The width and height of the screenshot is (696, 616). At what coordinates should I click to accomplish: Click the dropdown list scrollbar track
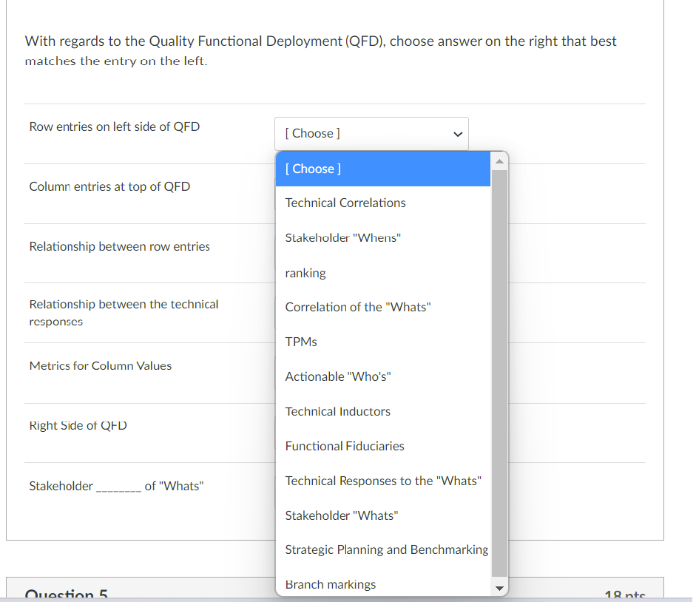(499, 370)
